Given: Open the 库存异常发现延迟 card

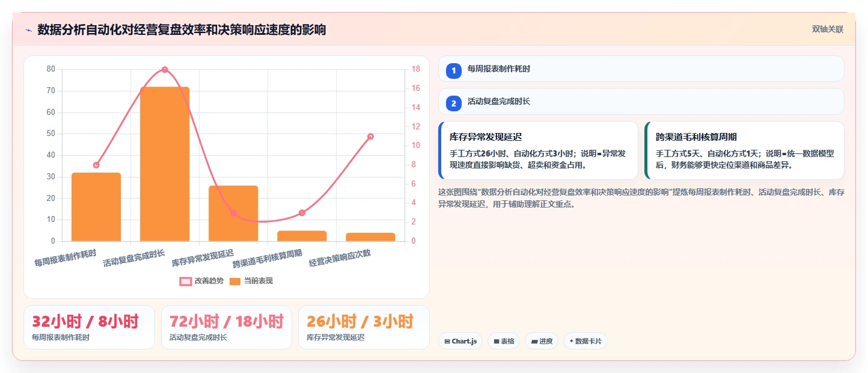Looking at the screenshot, I should click(538, 150).
